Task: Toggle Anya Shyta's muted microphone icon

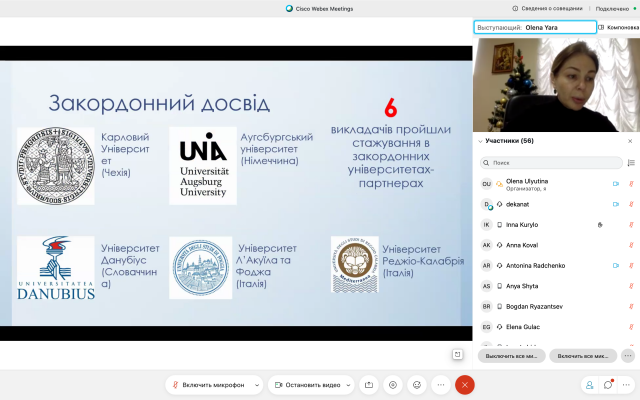Action: point(631,286)
